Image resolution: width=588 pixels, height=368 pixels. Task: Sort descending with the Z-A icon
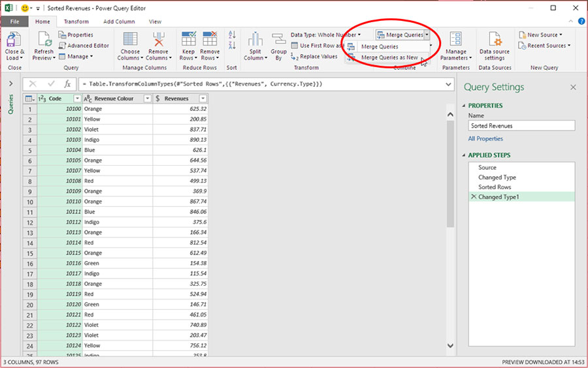pyautogui.click(x=232, y=46)
